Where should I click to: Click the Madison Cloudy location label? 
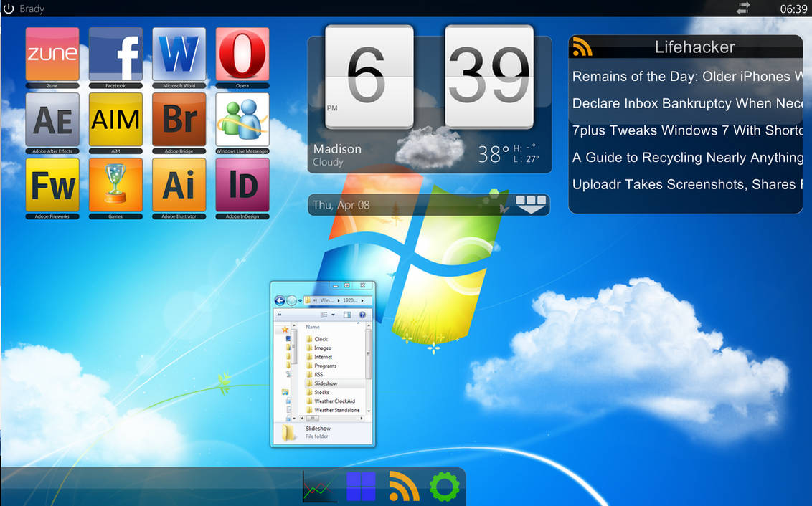337,156
